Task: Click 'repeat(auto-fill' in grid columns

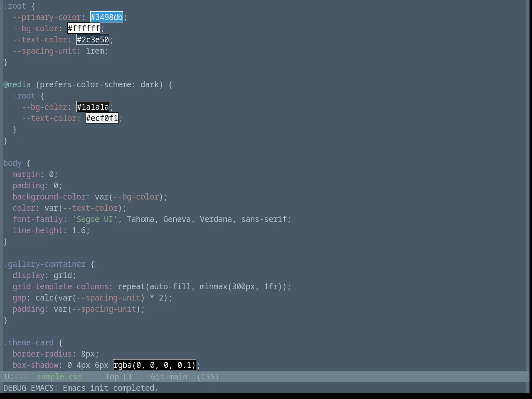Action: coord(154,286)
